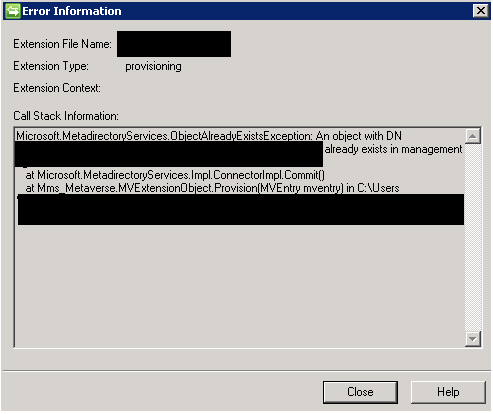Select the Extension Type label
This screenshot has height=414, width=493.
pyautogui.click(x=51, y=66)
